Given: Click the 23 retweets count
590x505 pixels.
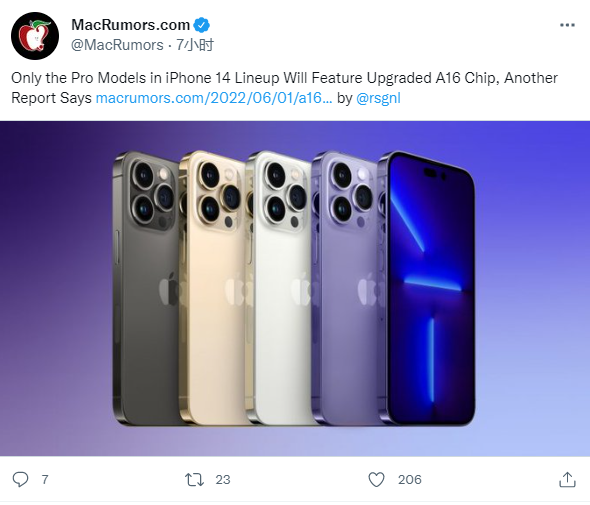Looking at the screenshot, I should pyautogui.click(x=223, y=480).
